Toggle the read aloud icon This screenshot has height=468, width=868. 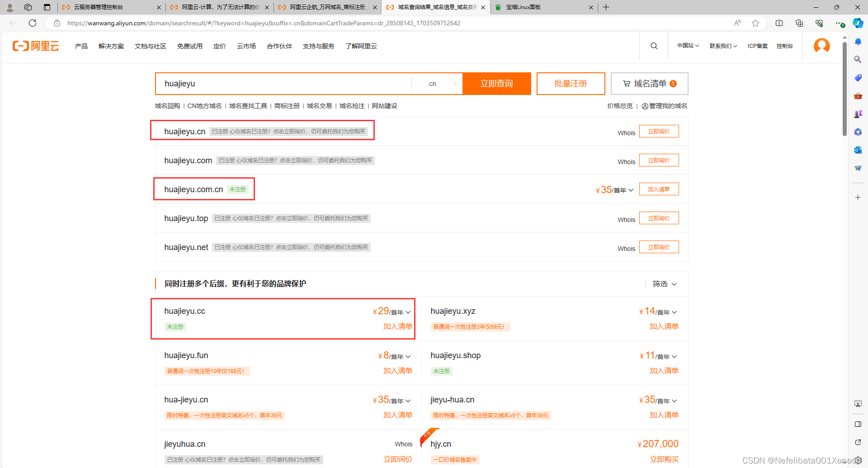coord(737,23)
